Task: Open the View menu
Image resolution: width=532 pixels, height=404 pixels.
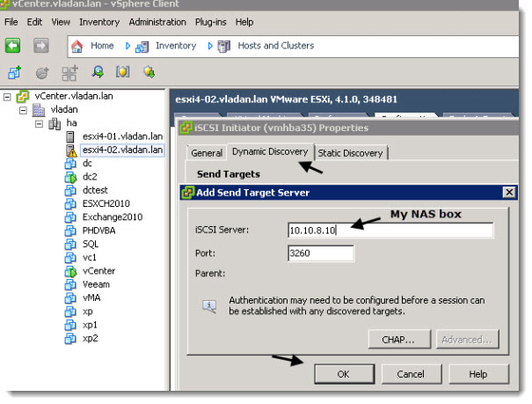Action: [61, 22]
